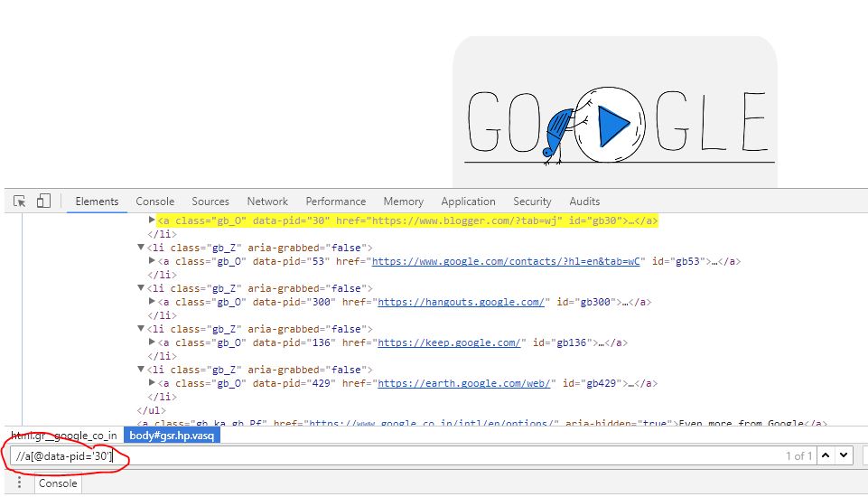868x497 pixels.
Task: Follow the keep.google.com href link
Action: pos(449,342)
